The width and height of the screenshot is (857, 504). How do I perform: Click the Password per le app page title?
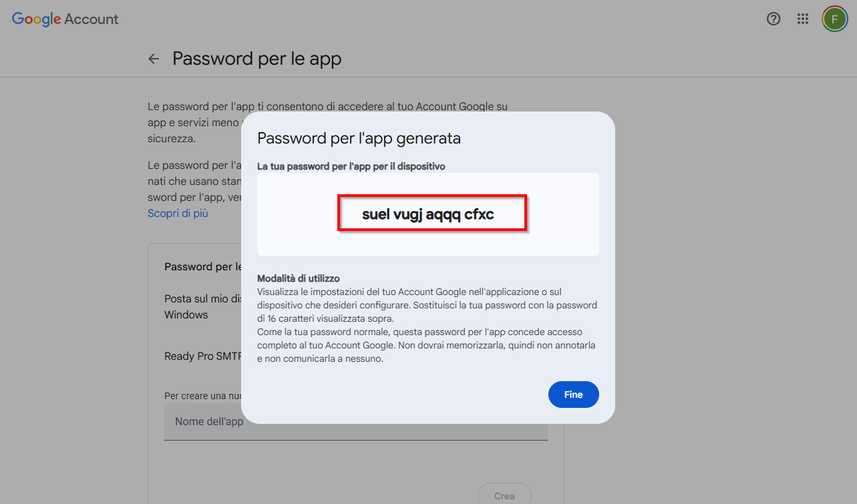coord(256,59)
